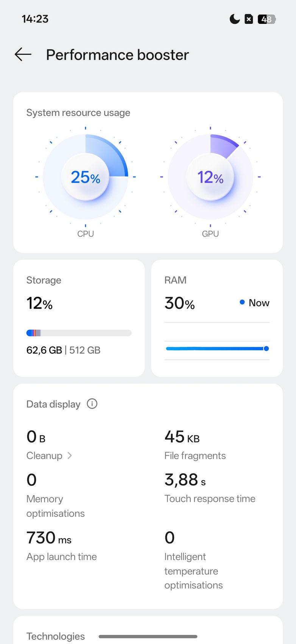
Task: Tap the GPU usage gauge
Action: point(210,177)
